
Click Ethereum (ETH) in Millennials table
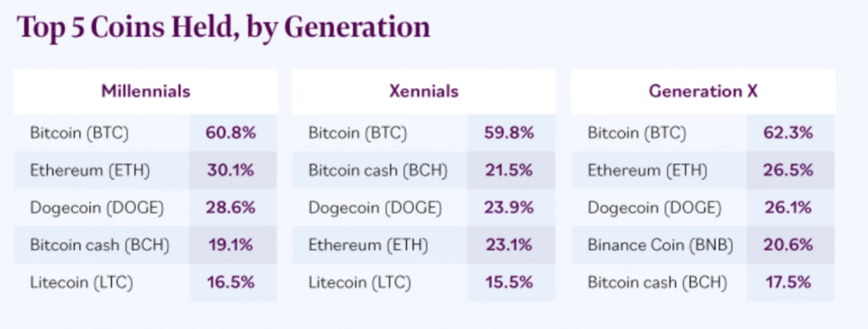[90, 171]
